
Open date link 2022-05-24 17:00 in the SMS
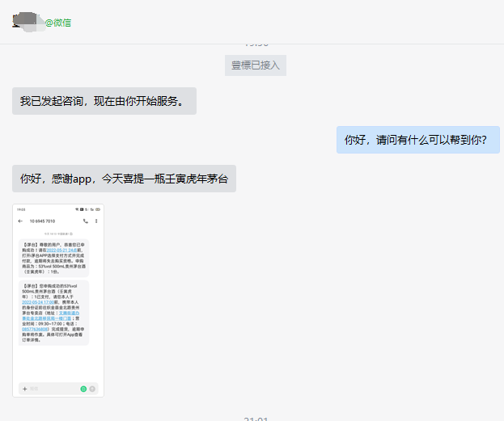pos(38,302)
